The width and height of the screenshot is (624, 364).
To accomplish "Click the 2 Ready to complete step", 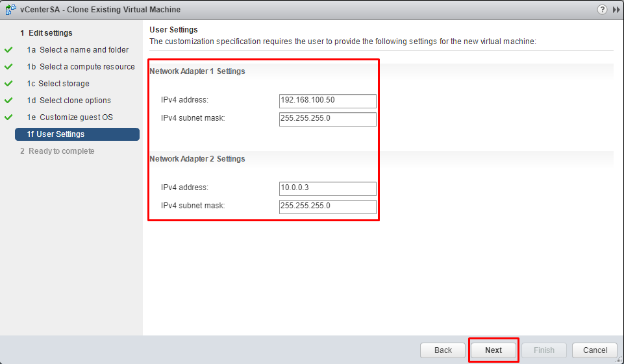I will pos(57,151).
